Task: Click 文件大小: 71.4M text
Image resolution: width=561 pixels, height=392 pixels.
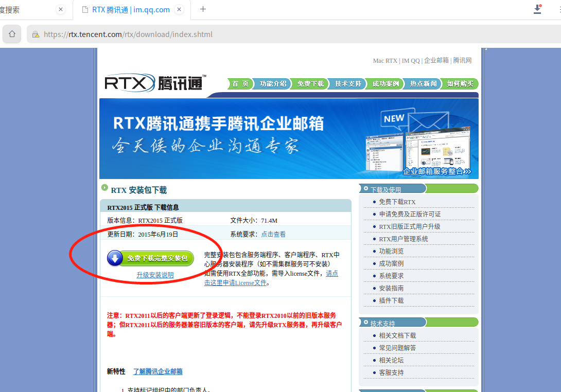Action: (254, 221)
